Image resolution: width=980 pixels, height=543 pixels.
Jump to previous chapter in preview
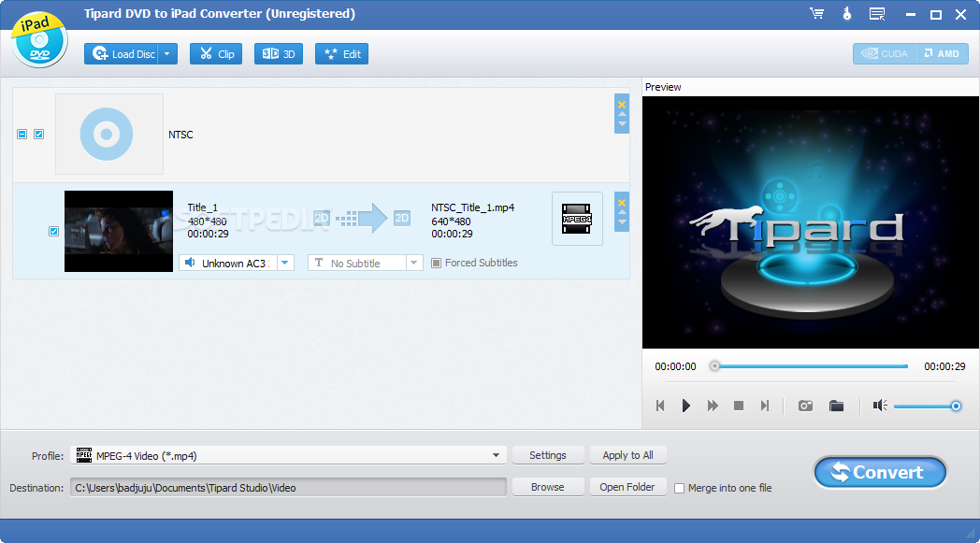click(660, 407)
